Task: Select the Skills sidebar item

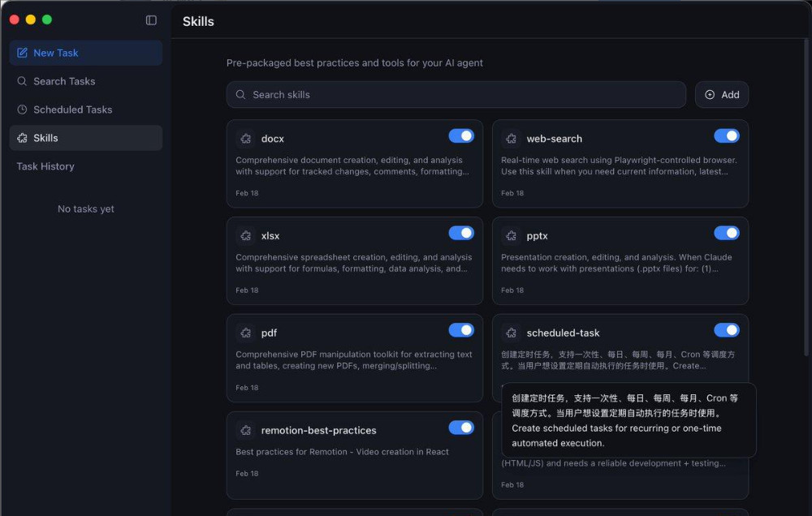Action: coord(86,138)
